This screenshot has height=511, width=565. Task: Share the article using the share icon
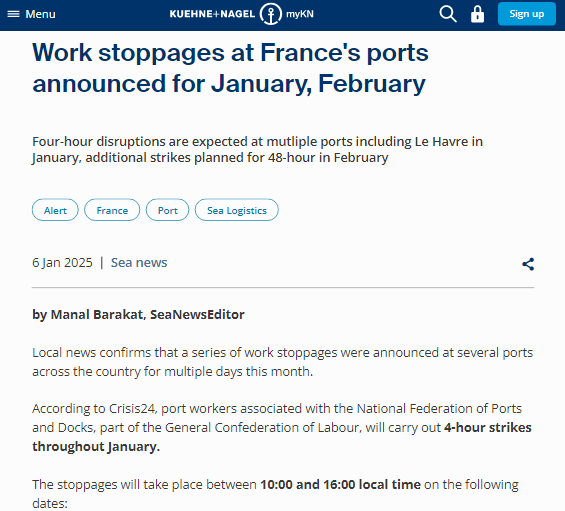point(528,264)
